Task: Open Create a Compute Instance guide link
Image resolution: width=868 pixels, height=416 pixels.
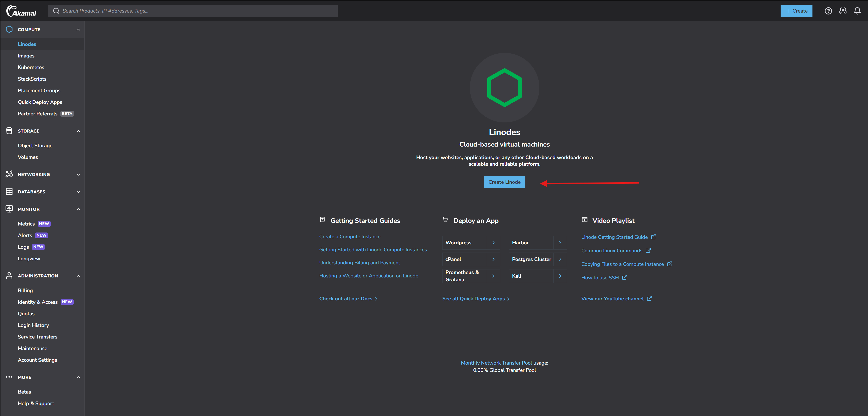Action: tap(350, 236)
